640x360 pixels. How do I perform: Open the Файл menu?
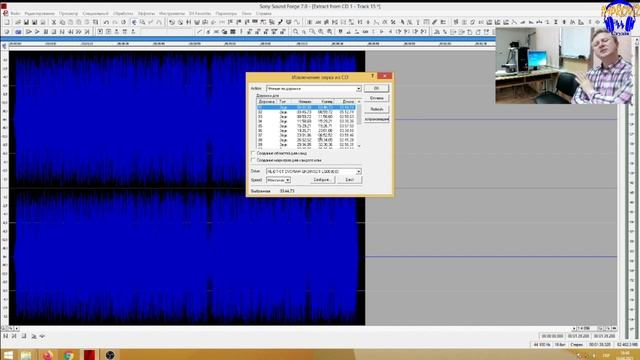[16, 13]
